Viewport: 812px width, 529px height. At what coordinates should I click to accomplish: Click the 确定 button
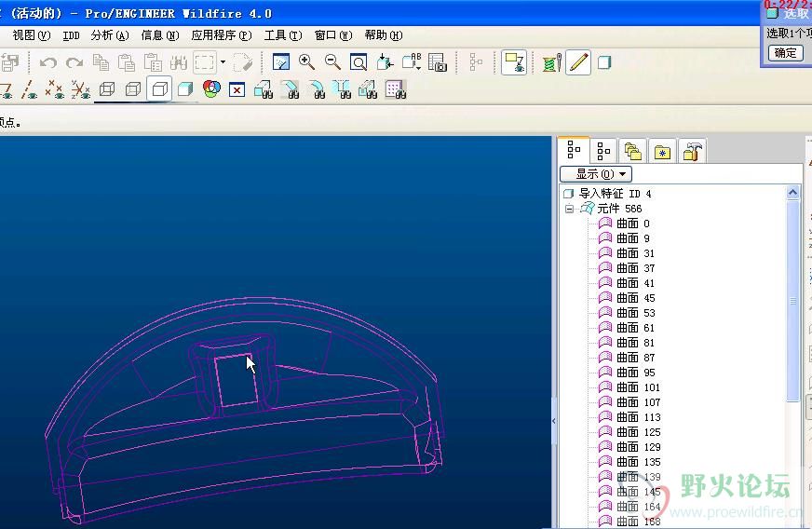click(786, 53)
